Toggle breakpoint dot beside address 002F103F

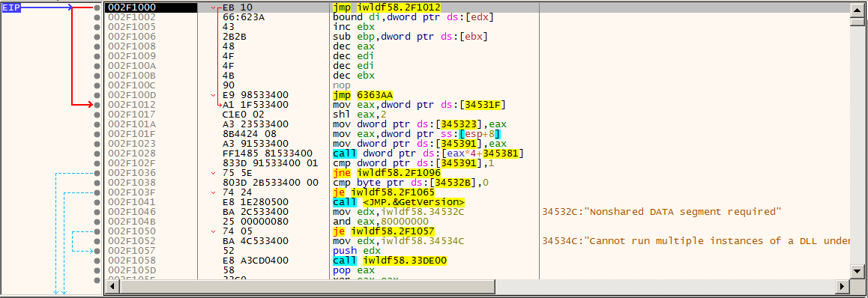(97, 192)
